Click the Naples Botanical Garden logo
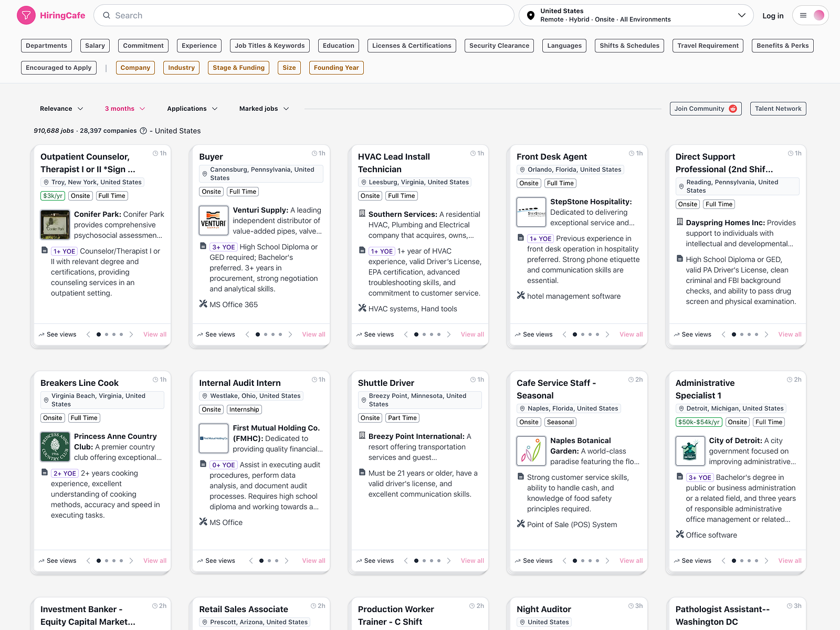 tap(531, 451)
